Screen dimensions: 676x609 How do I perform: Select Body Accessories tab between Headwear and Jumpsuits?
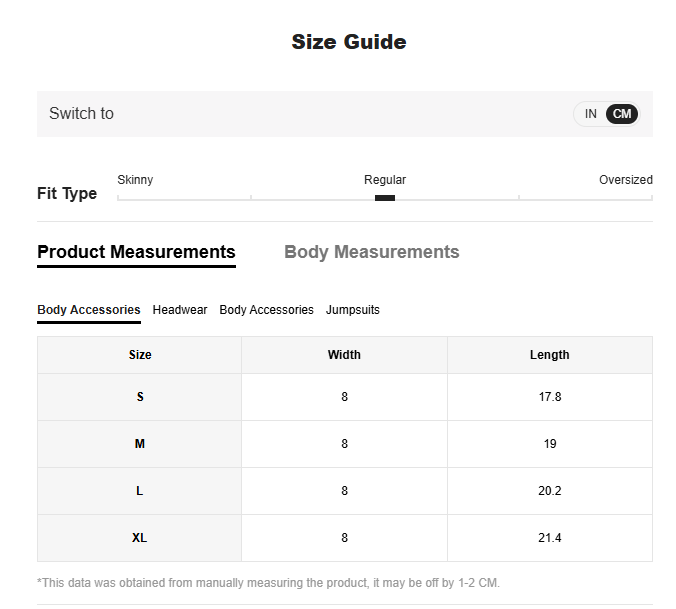266,310
